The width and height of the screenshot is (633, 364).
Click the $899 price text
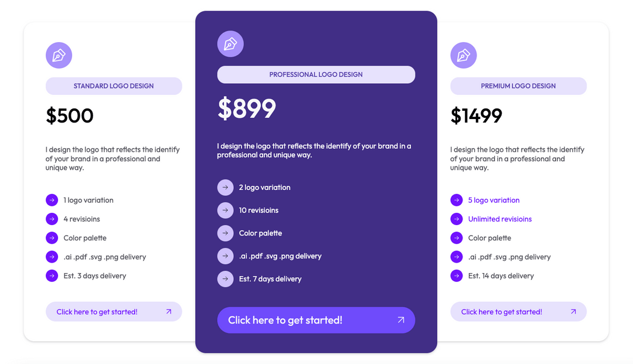click(247, 108)
